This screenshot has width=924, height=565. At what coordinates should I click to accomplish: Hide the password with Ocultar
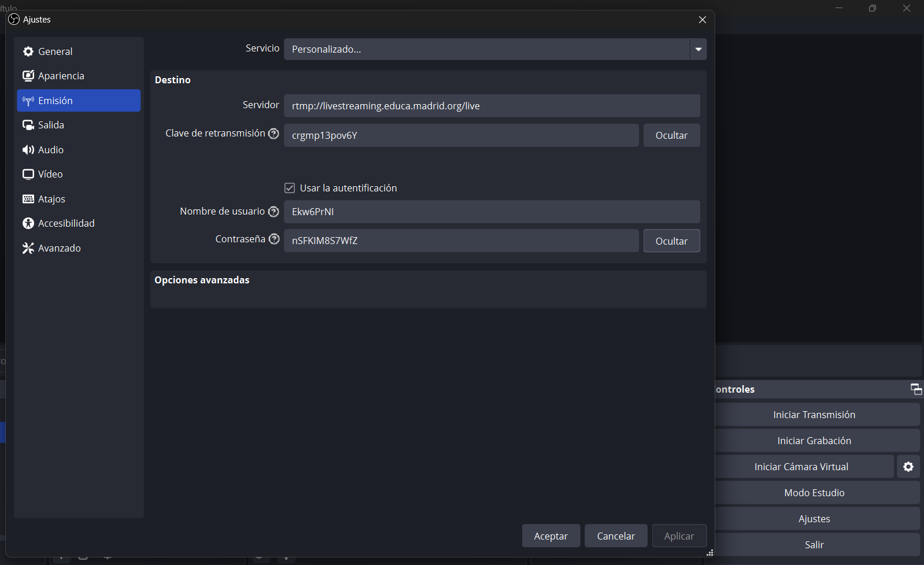[x=672, y=241]
